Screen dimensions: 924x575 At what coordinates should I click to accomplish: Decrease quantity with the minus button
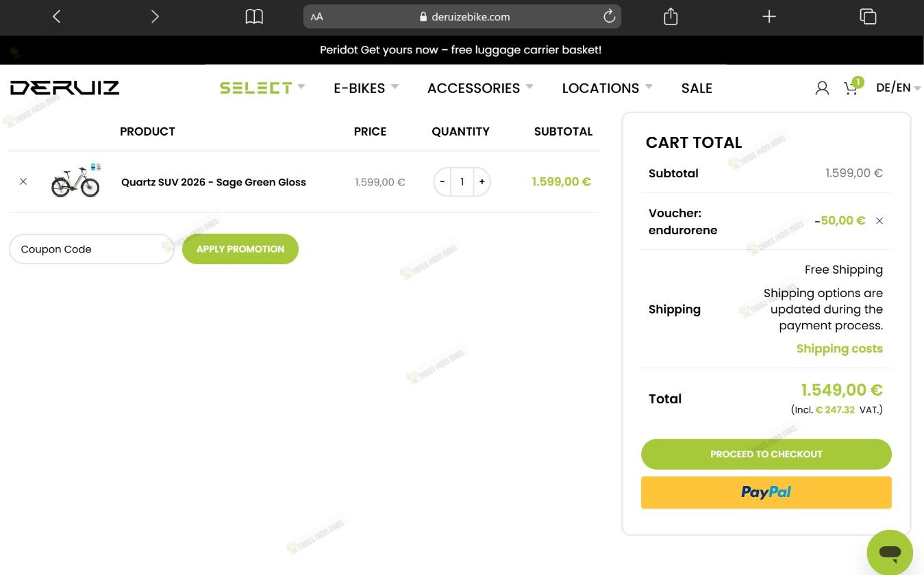click(x=442, y=181)
